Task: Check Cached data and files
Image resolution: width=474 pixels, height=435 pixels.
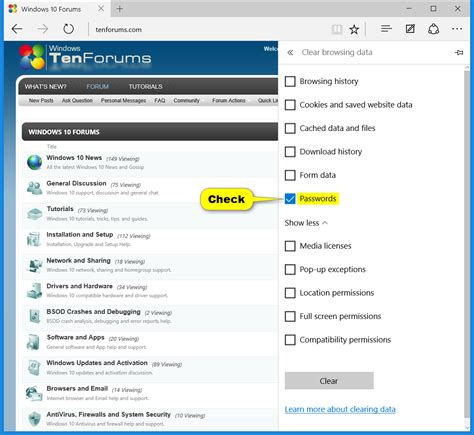Action: (290, 128)
